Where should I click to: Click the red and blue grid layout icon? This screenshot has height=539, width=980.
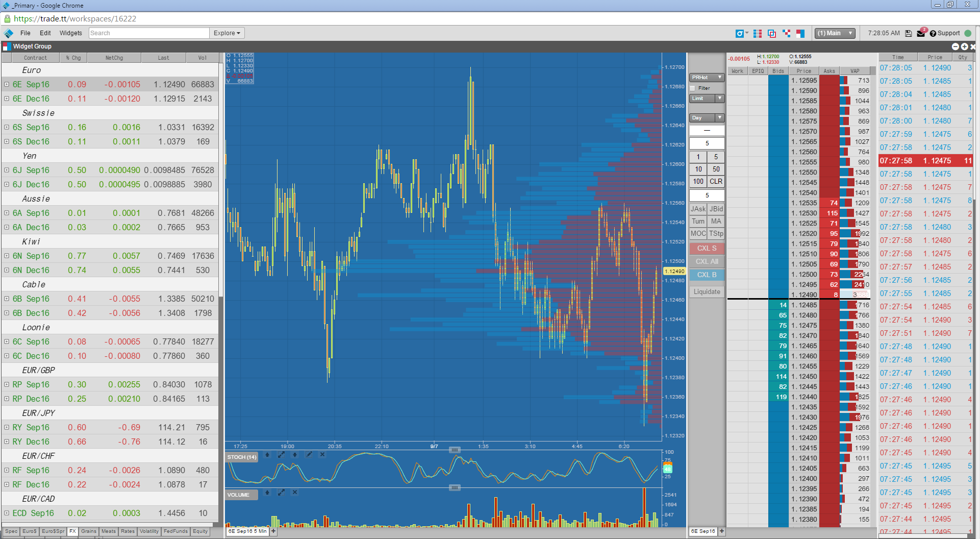[758, 33]
